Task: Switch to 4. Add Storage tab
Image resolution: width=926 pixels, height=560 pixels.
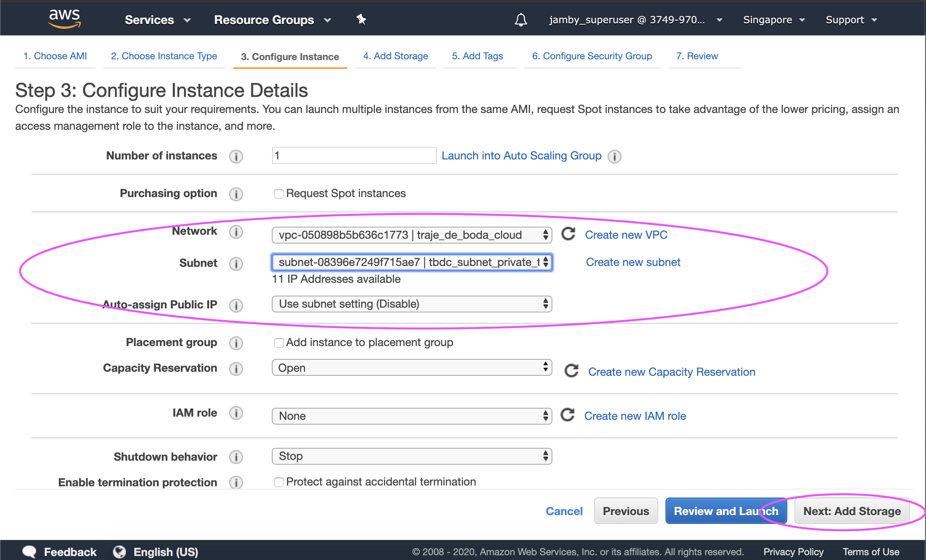Action: pos(395,56)
